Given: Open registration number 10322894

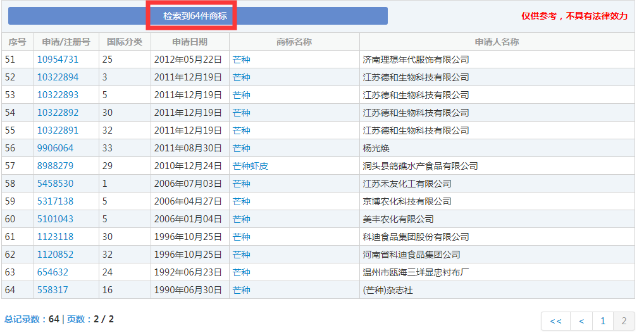Looking at the screenshot, I should pyautogui.click(x=58, y=77).
